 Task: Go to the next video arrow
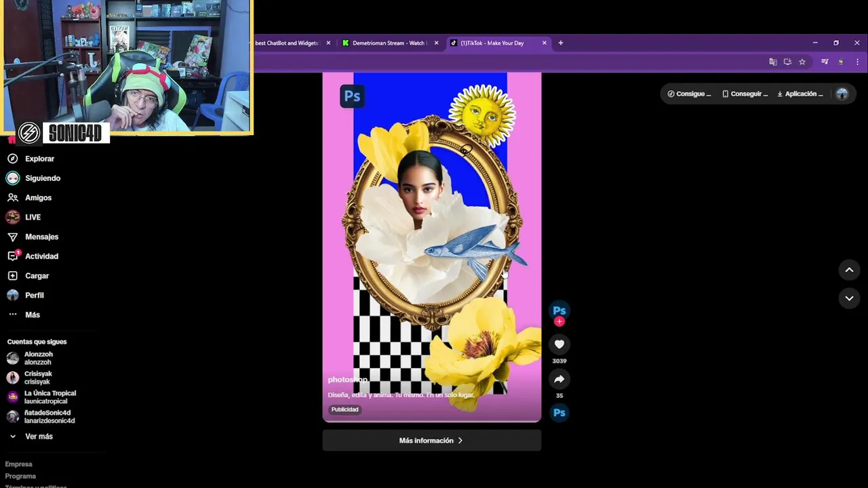click(849, 298)
